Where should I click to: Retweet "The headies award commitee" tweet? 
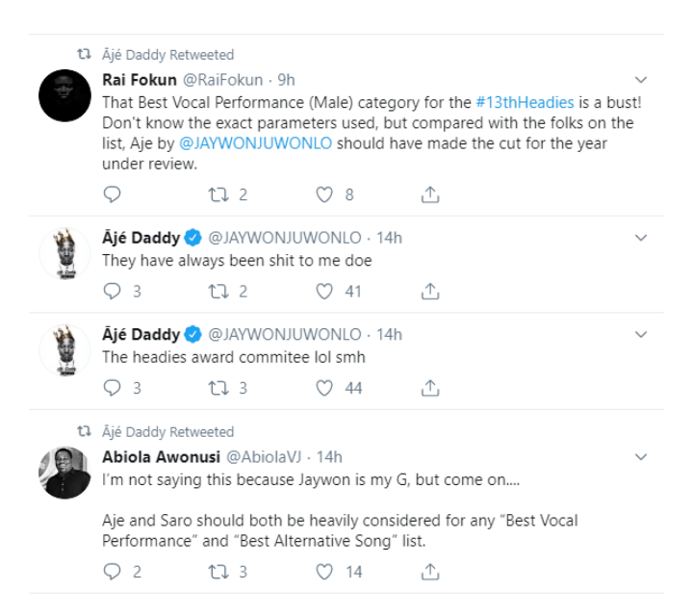click(x=218, y=387)
